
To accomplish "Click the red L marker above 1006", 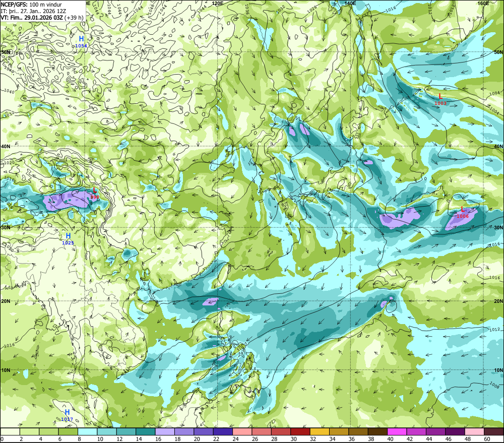I will click(463, 209).
